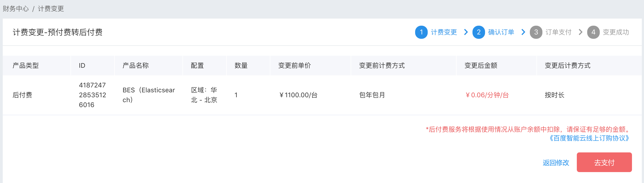644x183 pixels.
Task: Click chevron arrow after 计费变更 step
Action: pos(466,32)
